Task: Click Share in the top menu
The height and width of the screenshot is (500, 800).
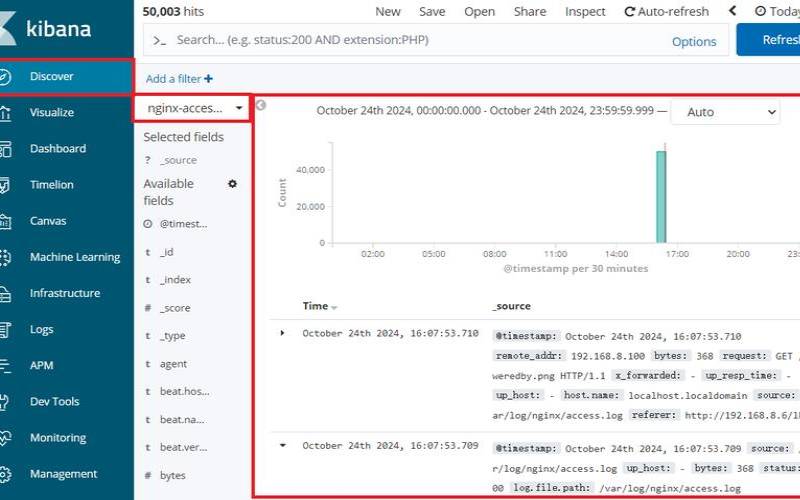Action: tap(530, 11)
